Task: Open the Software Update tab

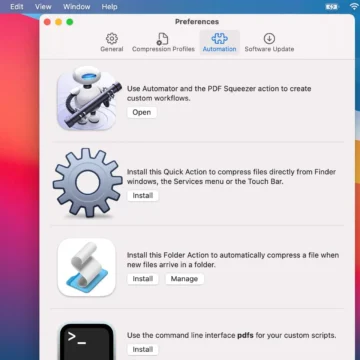Action: click(x=269, y=43)
